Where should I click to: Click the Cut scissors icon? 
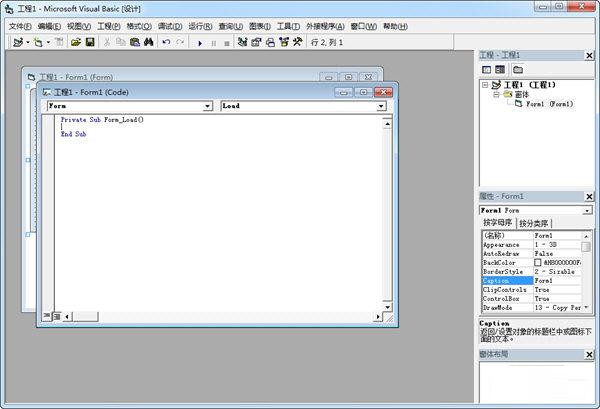click(107, 42)
